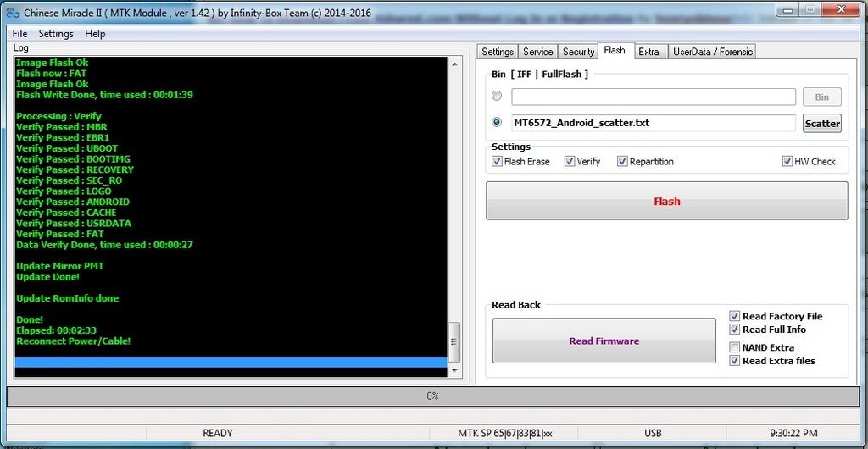Viewport: 868px width, 449px height.
Task: Toggle the HW Check checkbox
Action: (787, 162)
